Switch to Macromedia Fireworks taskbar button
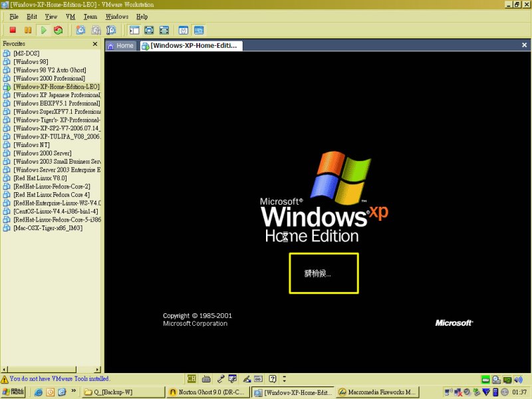Image resolution: width=532 pixels, height=399 pixels. pos(378,392)
